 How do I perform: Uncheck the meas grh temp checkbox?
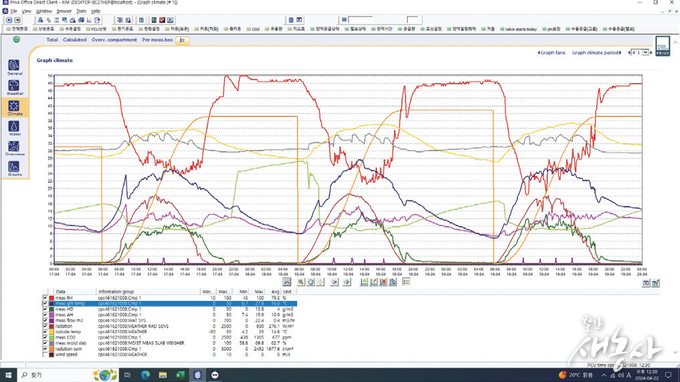pyautogui.click(x=45, y=304)
